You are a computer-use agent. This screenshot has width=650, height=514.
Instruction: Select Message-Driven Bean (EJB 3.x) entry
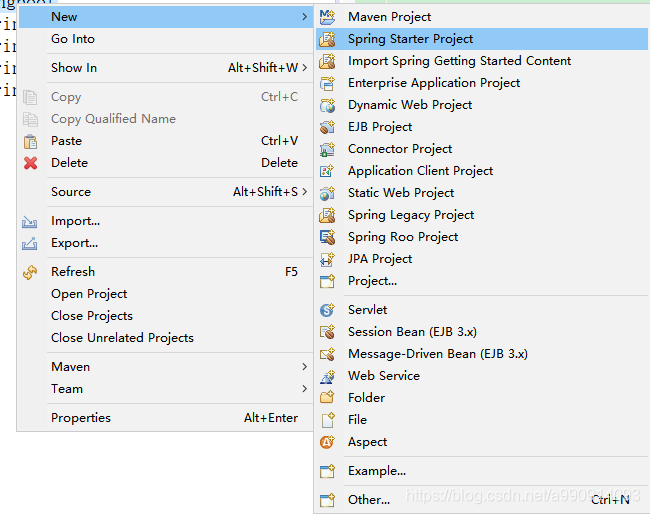click(x=482, y=354)
